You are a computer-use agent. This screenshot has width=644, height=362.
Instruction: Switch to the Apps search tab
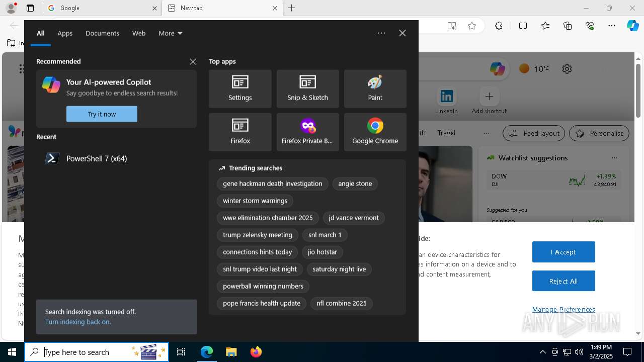coord(65,33)
